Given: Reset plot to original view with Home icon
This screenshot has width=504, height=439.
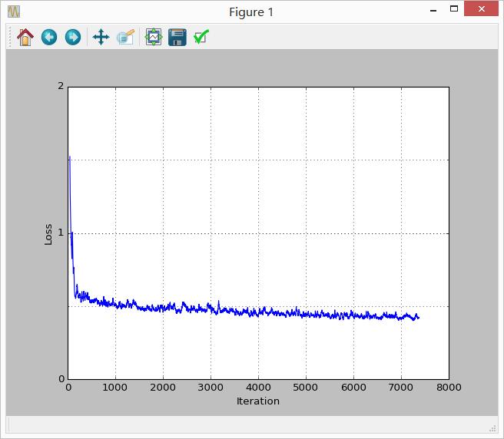Looking at the screenshot, I should point(25,37).
